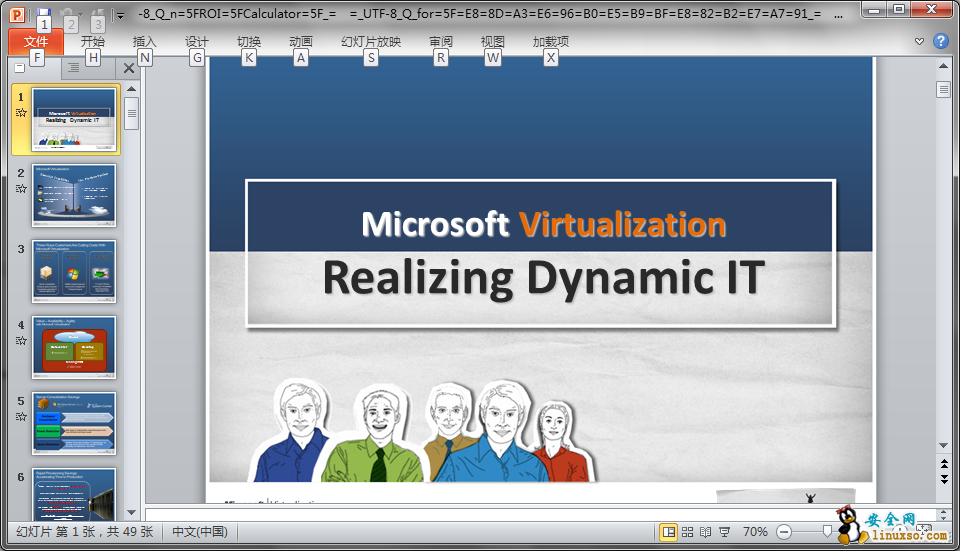960x551 pixels.
Task: Start the slide show from status bar icon
Action: [x=724, y=532]
